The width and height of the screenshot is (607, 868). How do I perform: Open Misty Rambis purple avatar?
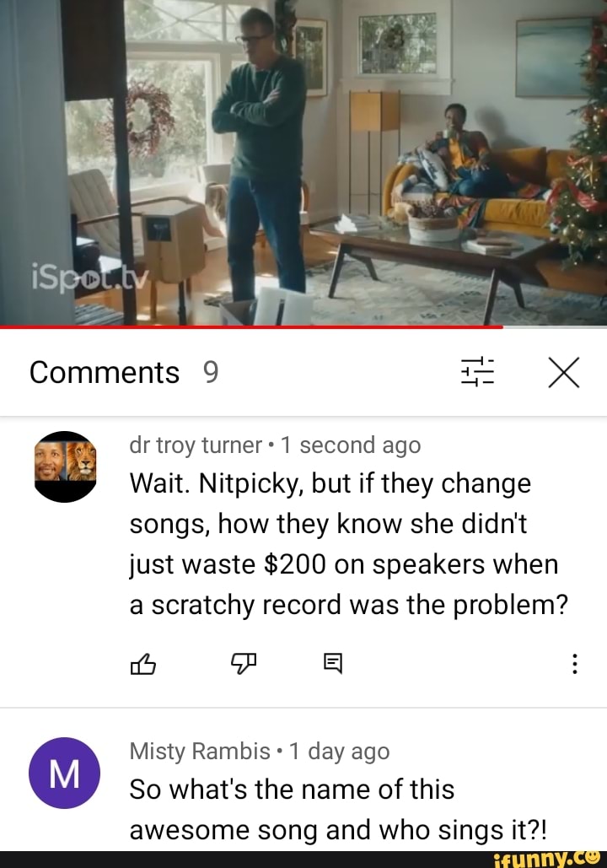pos(65,773)
